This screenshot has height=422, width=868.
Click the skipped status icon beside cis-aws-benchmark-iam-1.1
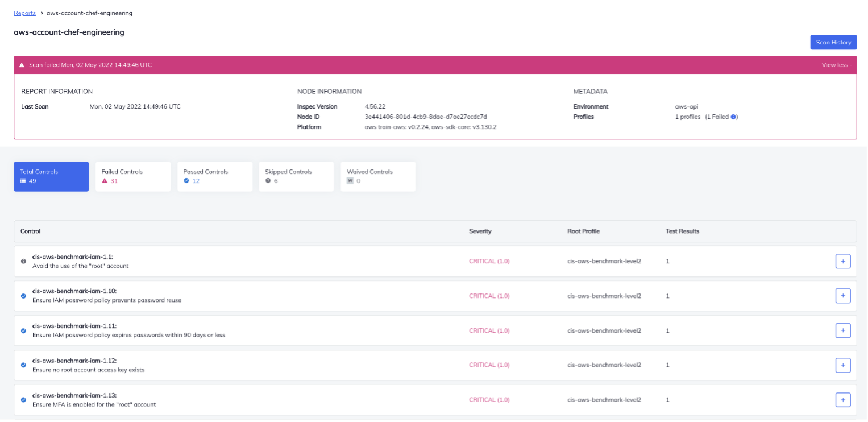[x=23, y=261]
